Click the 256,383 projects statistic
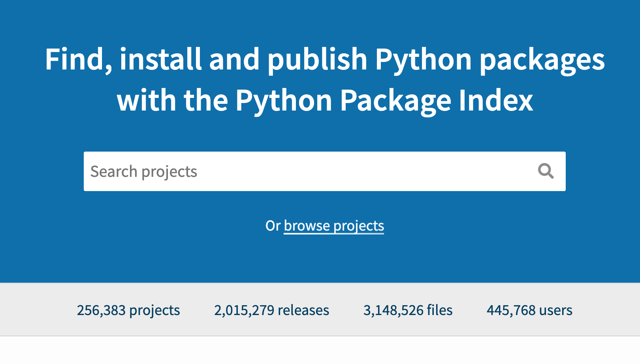The width and height of the screenshot is (640, 364). [128, 310]
